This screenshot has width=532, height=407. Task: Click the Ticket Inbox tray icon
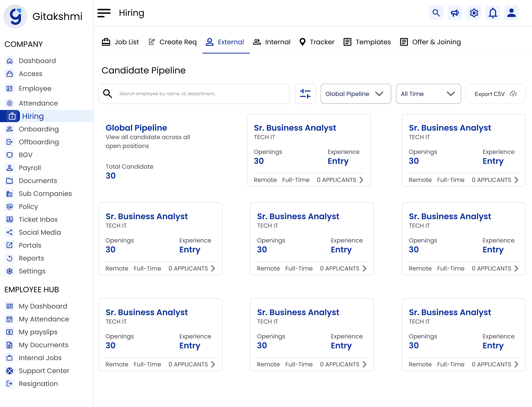point(9,219)
